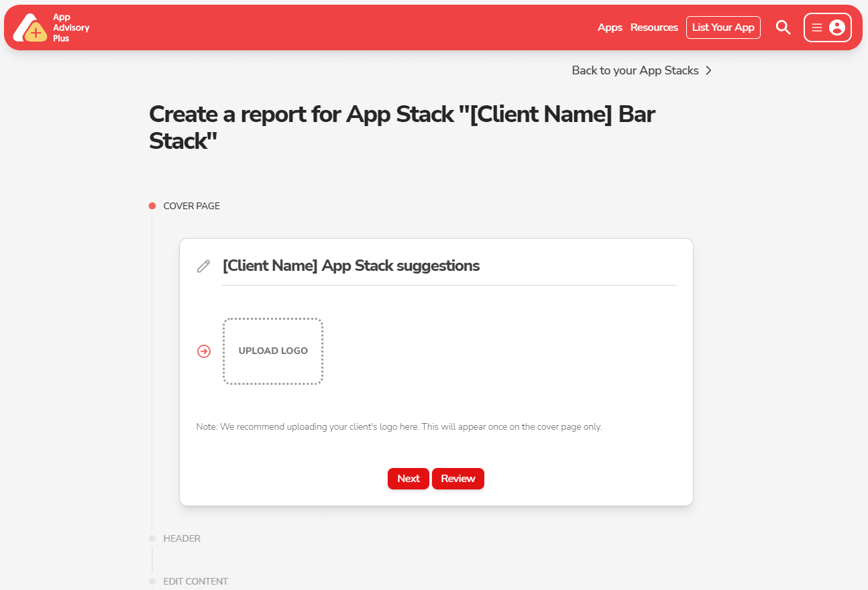Click the chevron after Back to App Stacks

[709, 70]
